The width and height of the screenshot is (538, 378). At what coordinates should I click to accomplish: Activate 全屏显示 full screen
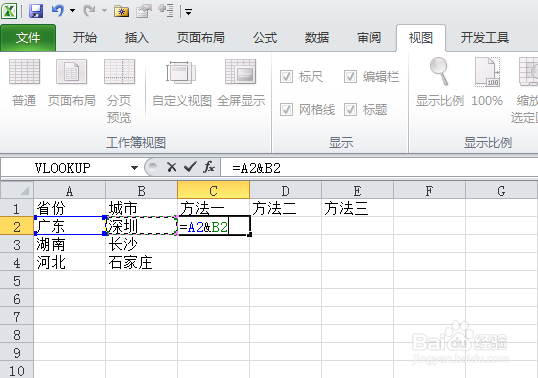241,82
